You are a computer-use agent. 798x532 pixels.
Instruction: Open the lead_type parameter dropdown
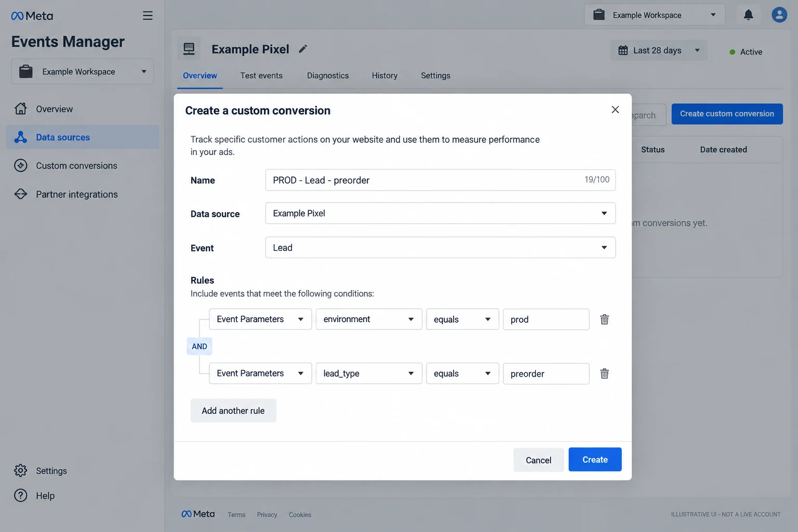point(369,373)
